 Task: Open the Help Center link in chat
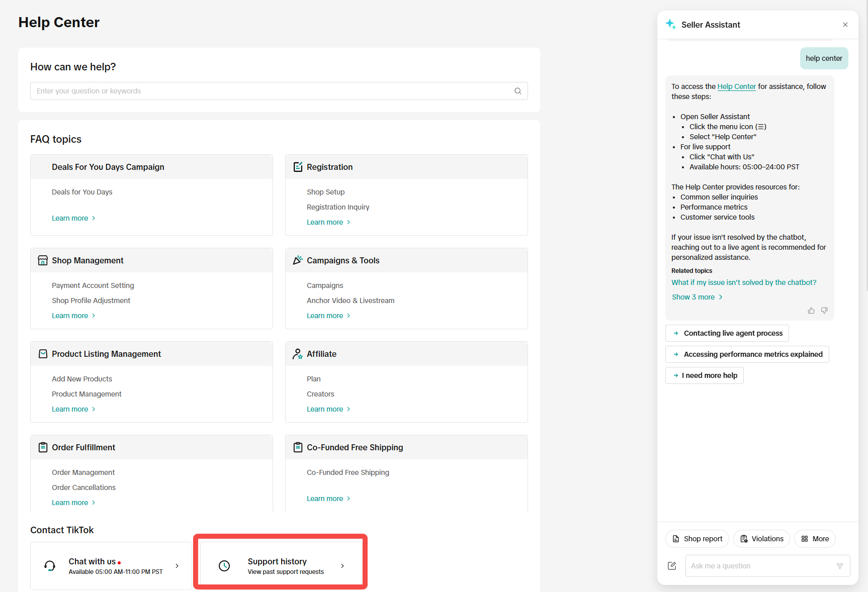click(x=736, y=86)
